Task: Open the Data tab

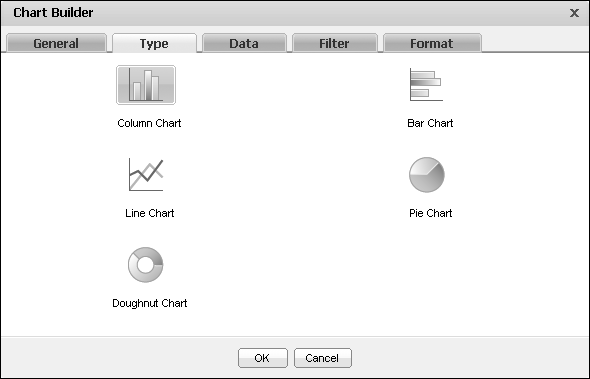Action: 244,43
